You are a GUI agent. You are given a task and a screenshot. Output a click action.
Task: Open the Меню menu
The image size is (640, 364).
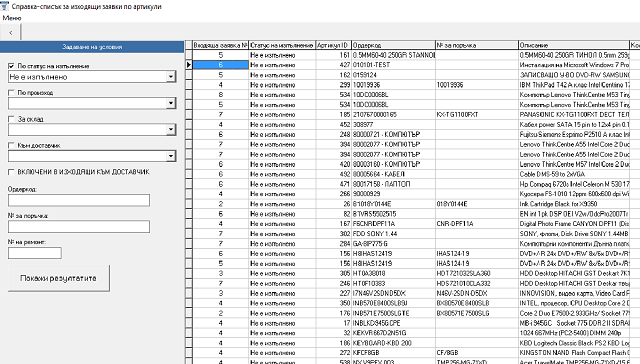pos(11,18)
